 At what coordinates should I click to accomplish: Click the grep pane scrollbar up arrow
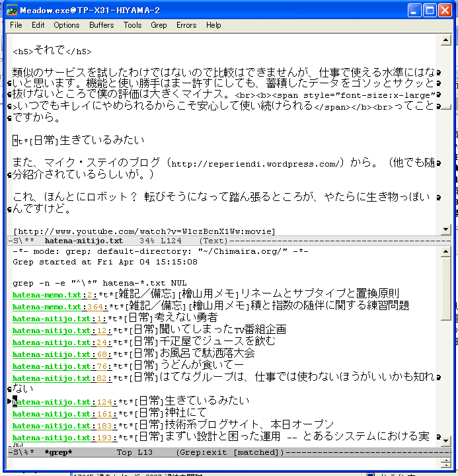[x=446, y=251]
